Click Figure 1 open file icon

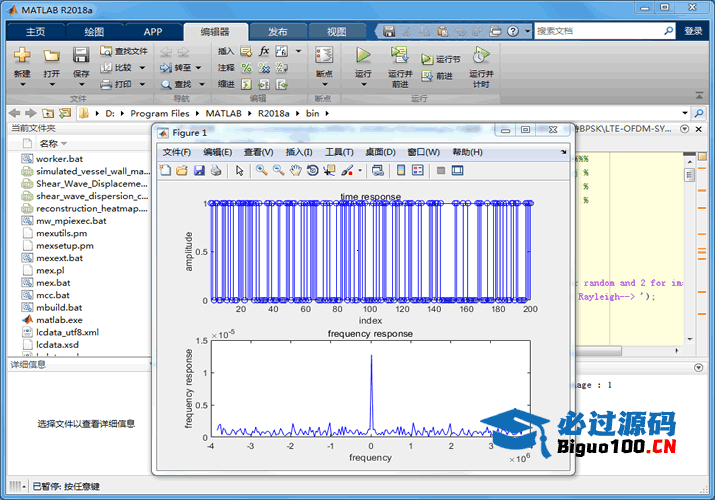[x=182, y=170]
